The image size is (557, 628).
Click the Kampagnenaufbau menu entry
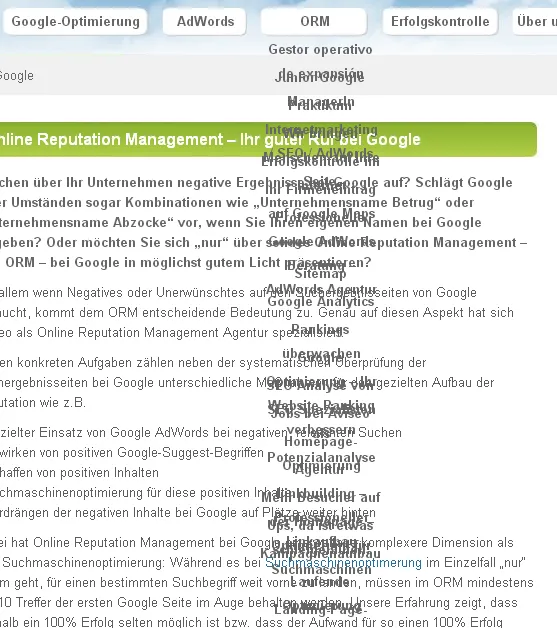(x=320, y=553)
